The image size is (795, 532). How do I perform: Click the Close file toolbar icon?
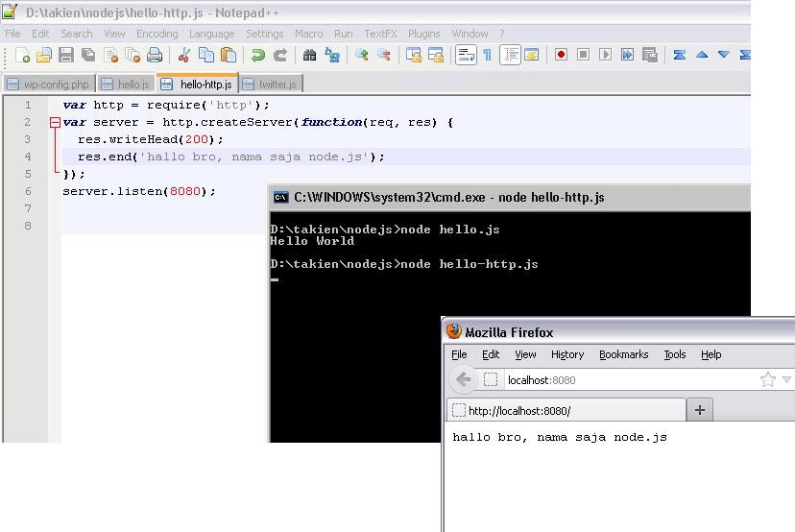click(110, 55)
